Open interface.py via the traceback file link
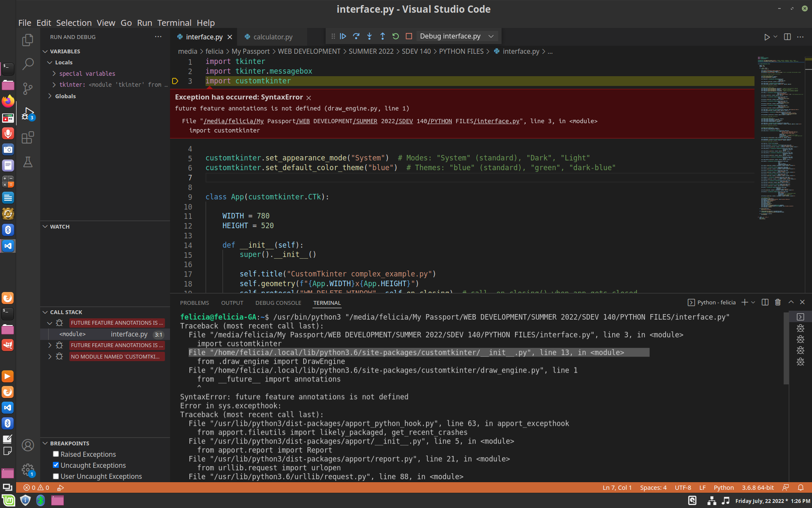The height and width of the screenshot is (508, 812). click(x=497, y=121)
